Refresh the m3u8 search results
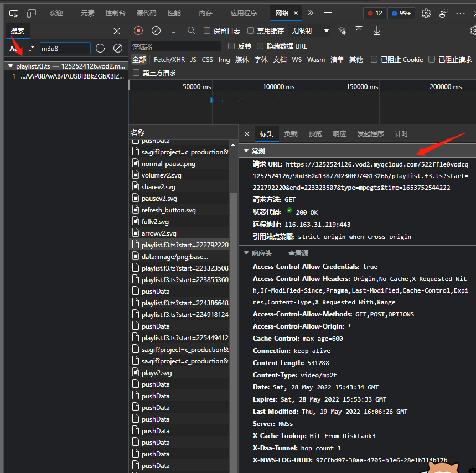Screen dimensions: 476x473 100,48
